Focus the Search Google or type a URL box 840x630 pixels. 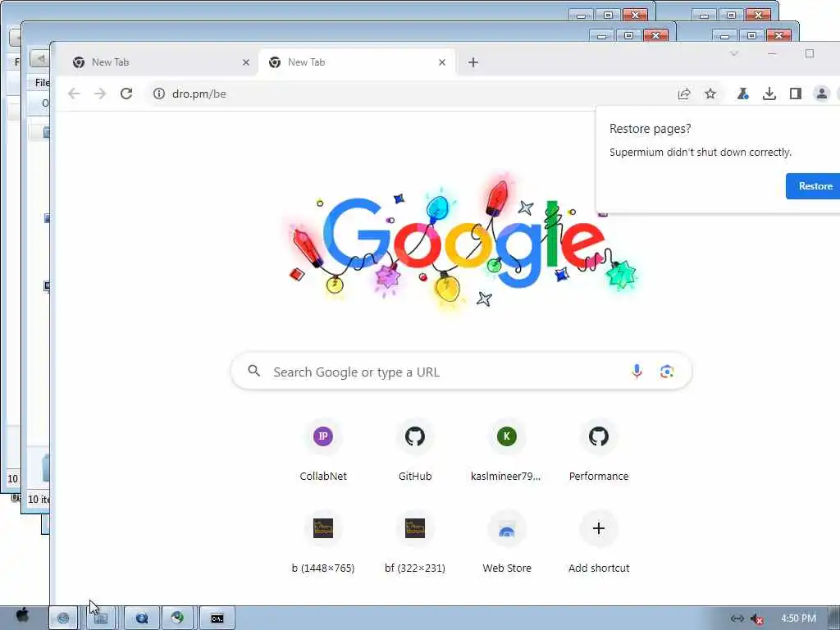(461, 372)
